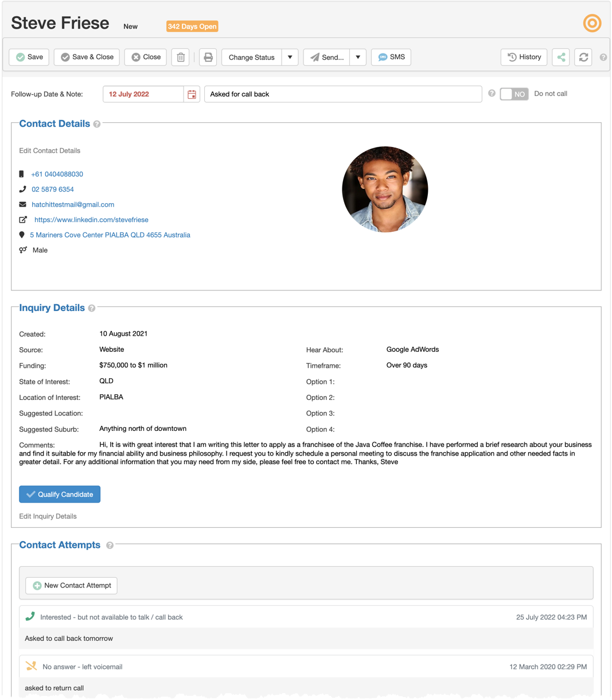
Task: Select the No answer - left voicemail row
Action: coord(306,667)
